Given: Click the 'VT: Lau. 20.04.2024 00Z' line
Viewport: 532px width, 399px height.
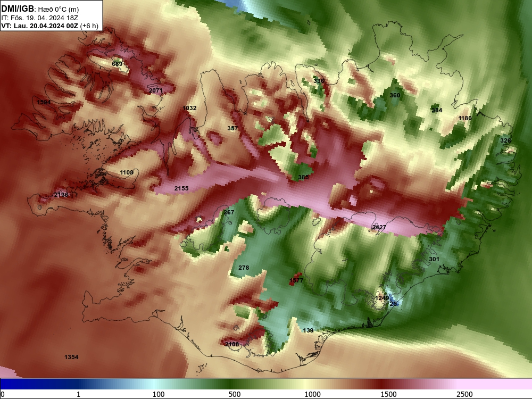Looking at the screenshot, I should tap(40, 26).
